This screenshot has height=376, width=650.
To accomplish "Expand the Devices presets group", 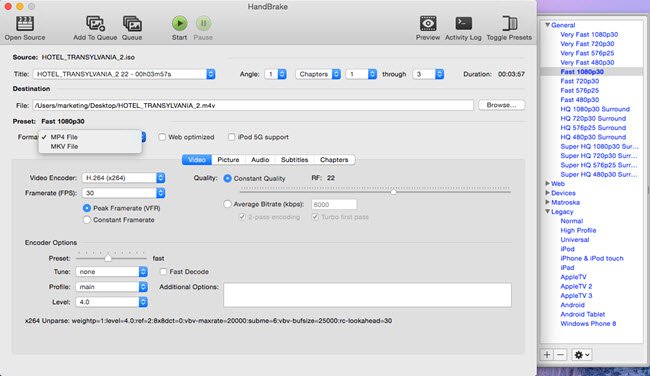I will [547, 193].
